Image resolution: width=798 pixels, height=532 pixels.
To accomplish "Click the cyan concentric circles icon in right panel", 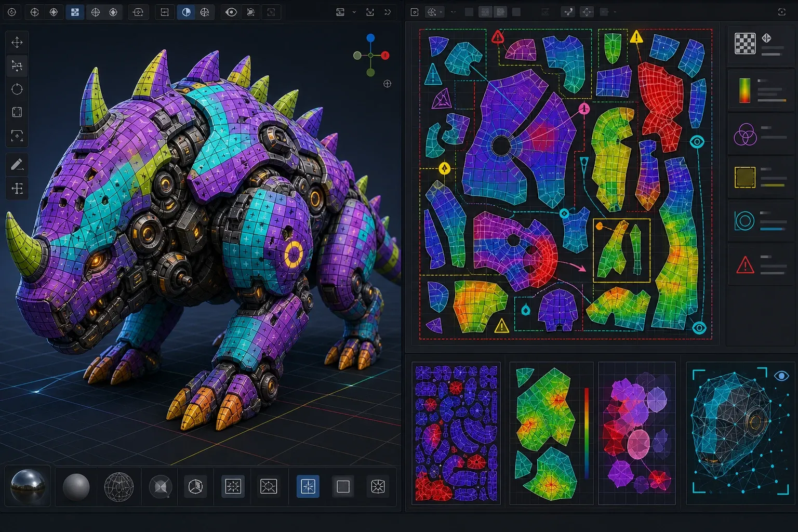I will coord(744,221).
